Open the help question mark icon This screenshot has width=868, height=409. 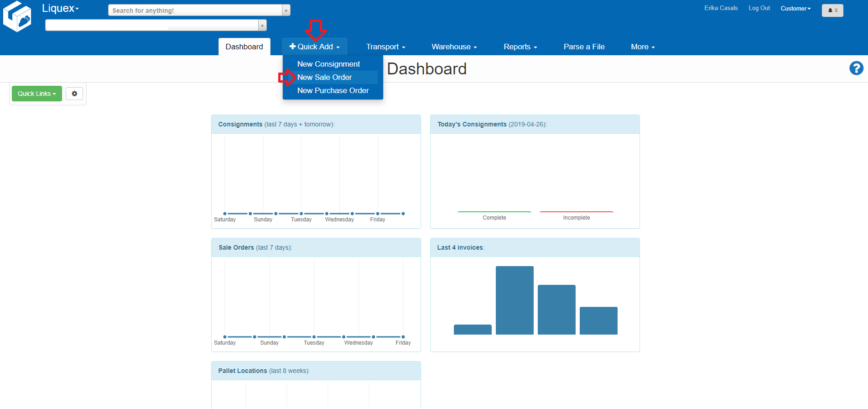(856, 68)
